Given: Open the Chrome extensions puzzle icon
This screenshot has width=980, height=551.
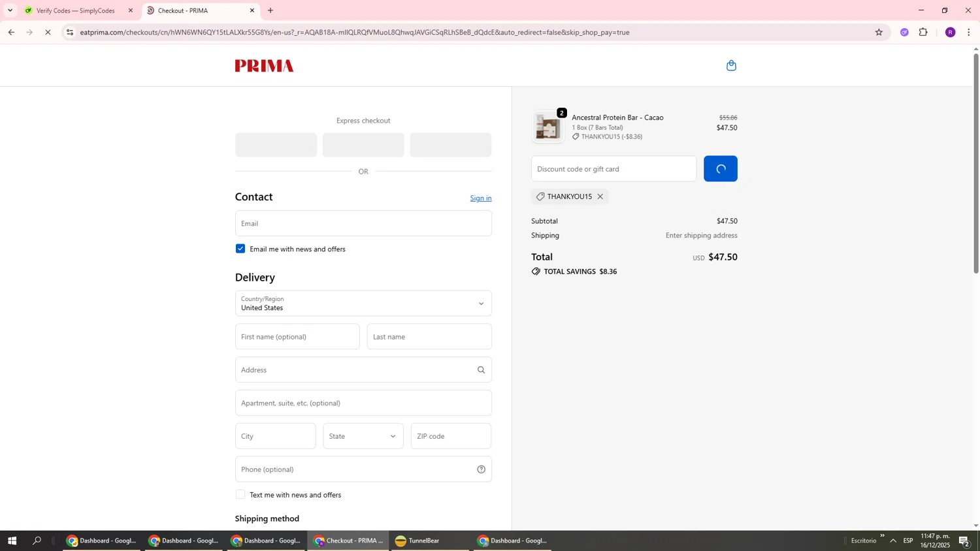Looking at the screenshot, I should point(923,32).
